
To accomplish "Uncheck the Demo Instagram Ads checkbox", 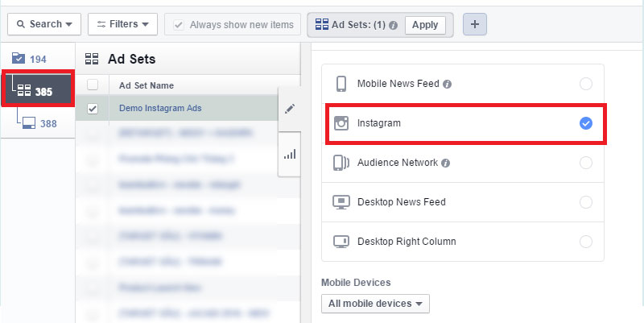I will [x=93, y=109].
